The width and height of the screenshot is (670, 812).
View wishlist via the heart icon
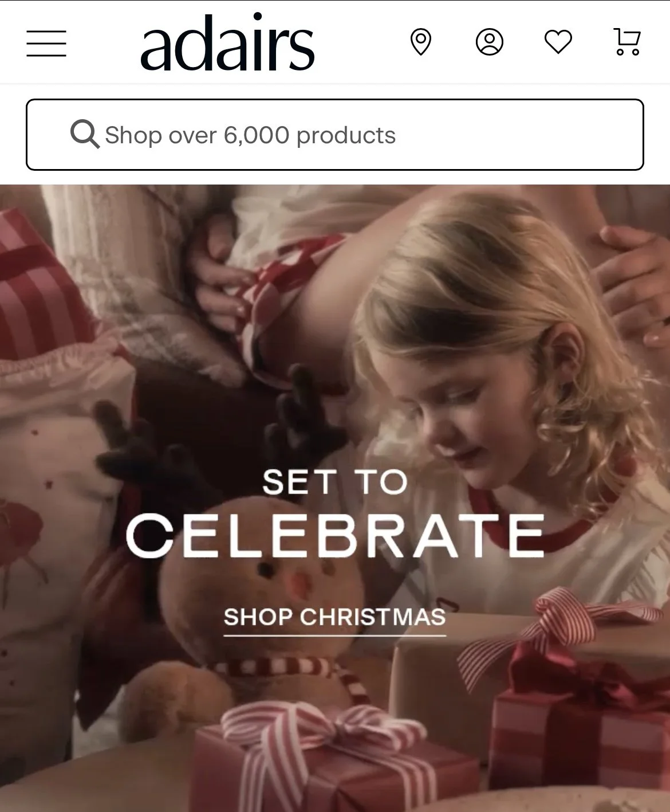(558, 42)
